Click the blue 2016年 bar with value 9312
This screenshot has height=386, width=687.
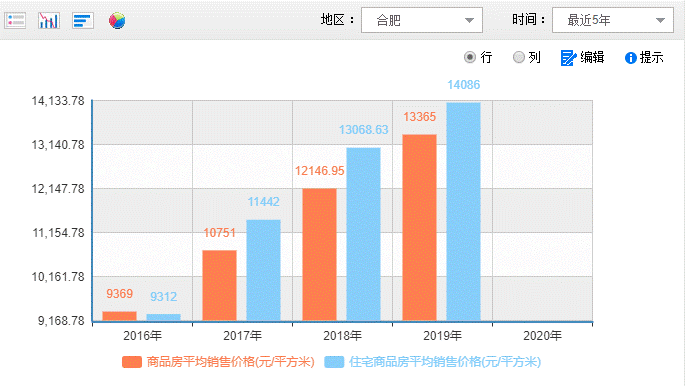coord(163,317)
